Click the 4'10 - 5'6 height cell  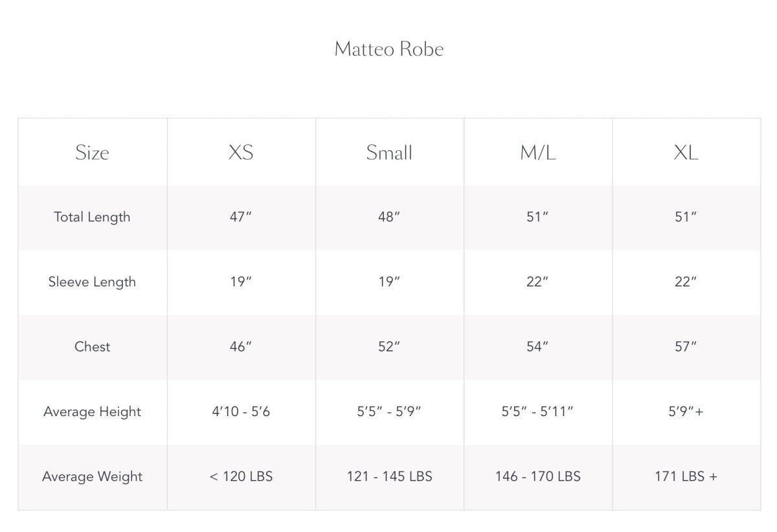point(240,412)
